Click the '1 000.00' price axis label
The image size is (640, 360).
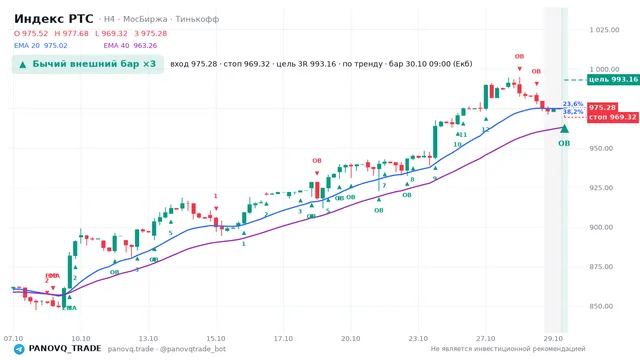[604, 69]
